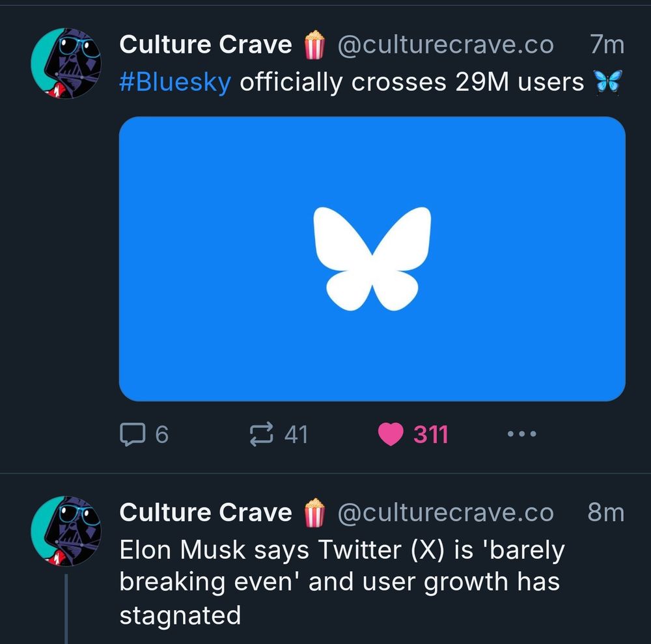This screenshot has width=651, height=644.
Task: Toggle the pink heart like button
Action: [x=391, y=435]
